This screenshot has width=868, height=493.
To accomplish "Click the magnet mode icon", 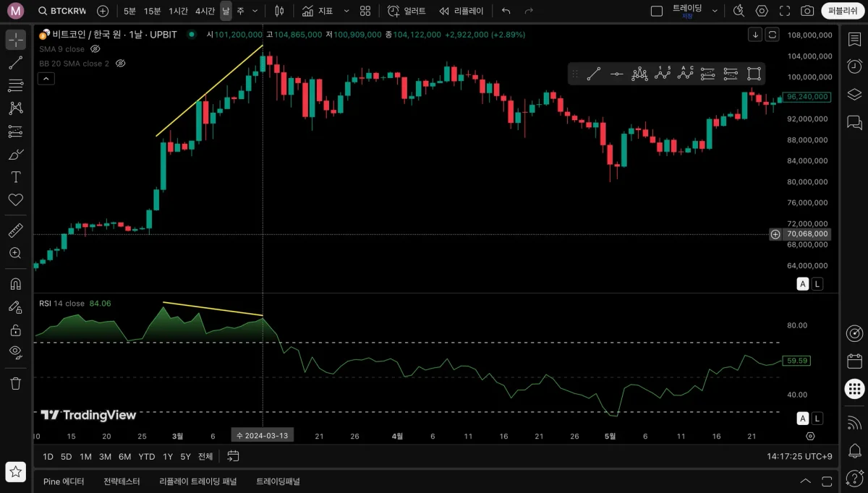I will (x=15, y=283).
